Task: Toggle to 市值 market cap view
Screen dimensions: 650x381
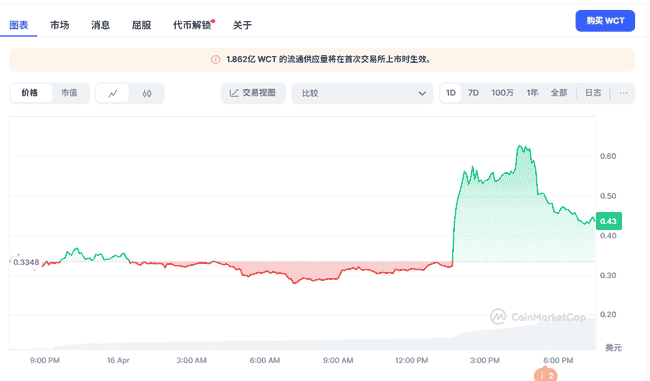Action: (69, 93)
